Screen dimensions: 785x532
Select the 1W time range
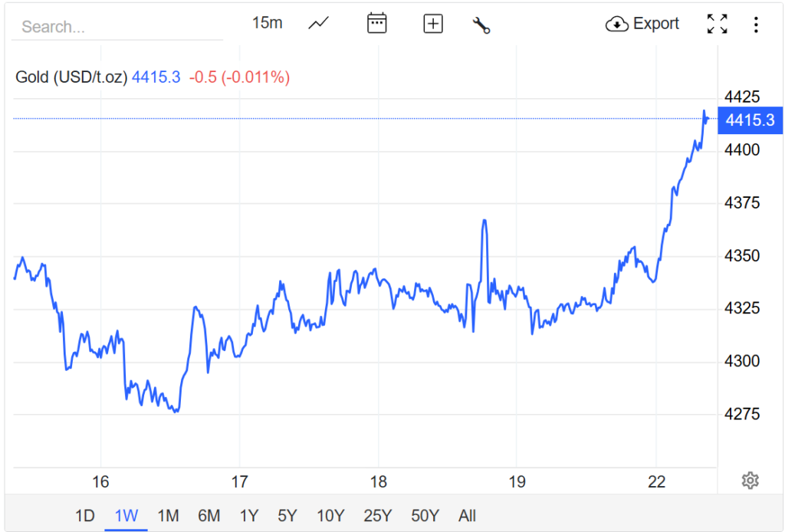click(x=126, y=515)
